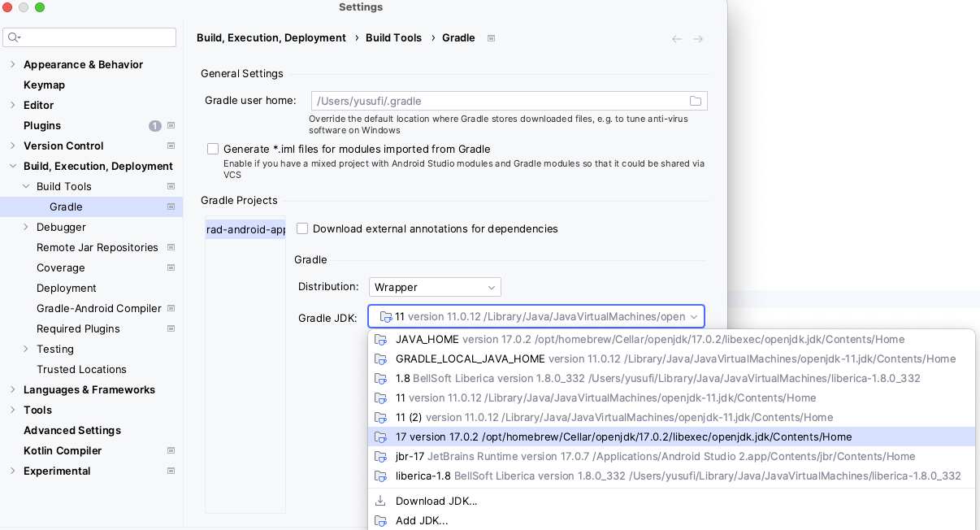Click the back navigation arrow above the settings
The width and height of the screenshot is (980, 530).
(x=676, y=38)
